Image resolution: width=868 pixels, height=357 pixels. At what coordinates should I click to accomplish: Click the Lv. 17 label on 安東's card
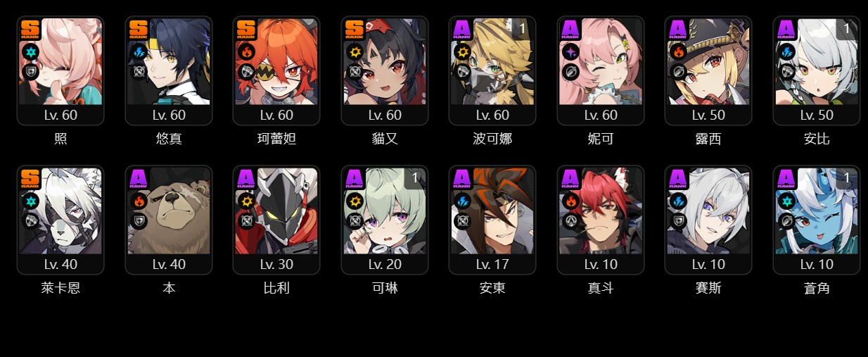(492, 265)
